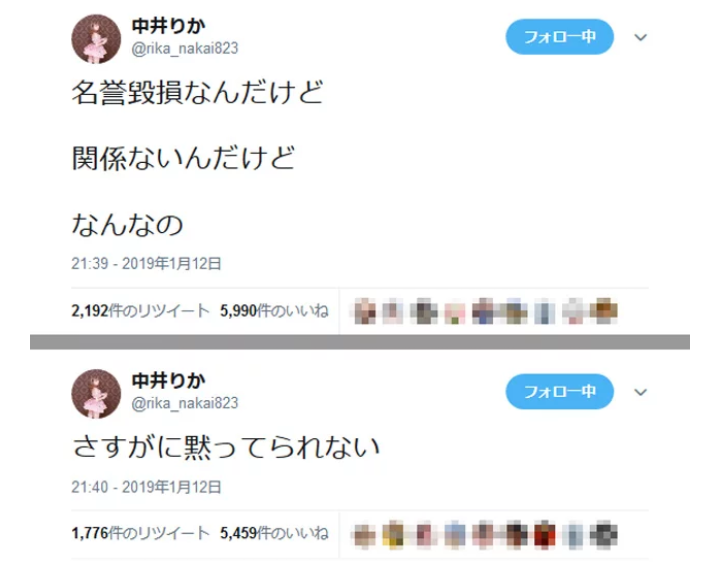Toggle the フォロー中 button on second tweet
720x564 pixels.
coord(559,391)
